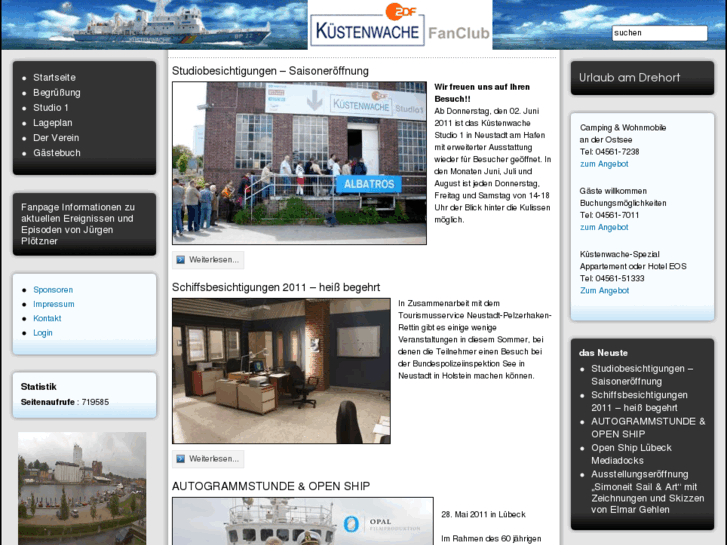This screenshot has width=727, height=545.
Task: Click the Urlaub am Drehort heading
Action: click(x=630, y=77)
